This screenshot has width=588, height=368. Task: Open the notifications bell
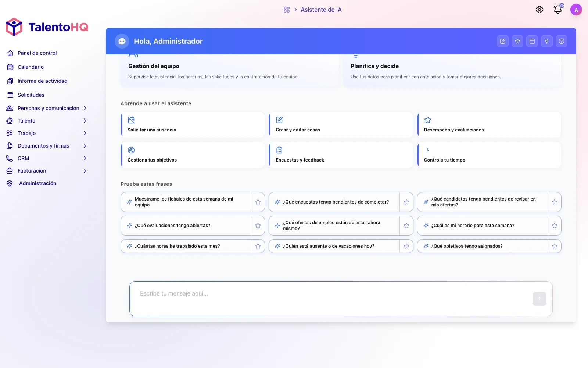558,10
